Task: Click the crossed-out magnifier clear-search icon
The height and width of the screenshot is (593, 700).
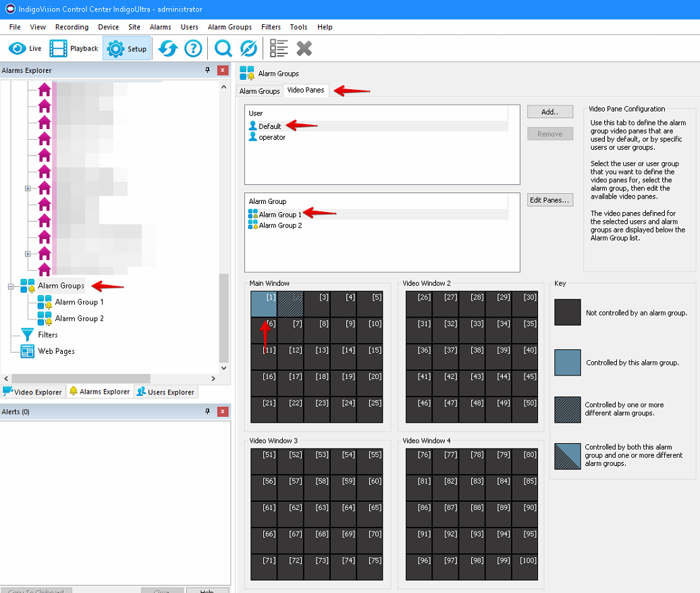Action: pyautogui.click(x=248, y=48)
